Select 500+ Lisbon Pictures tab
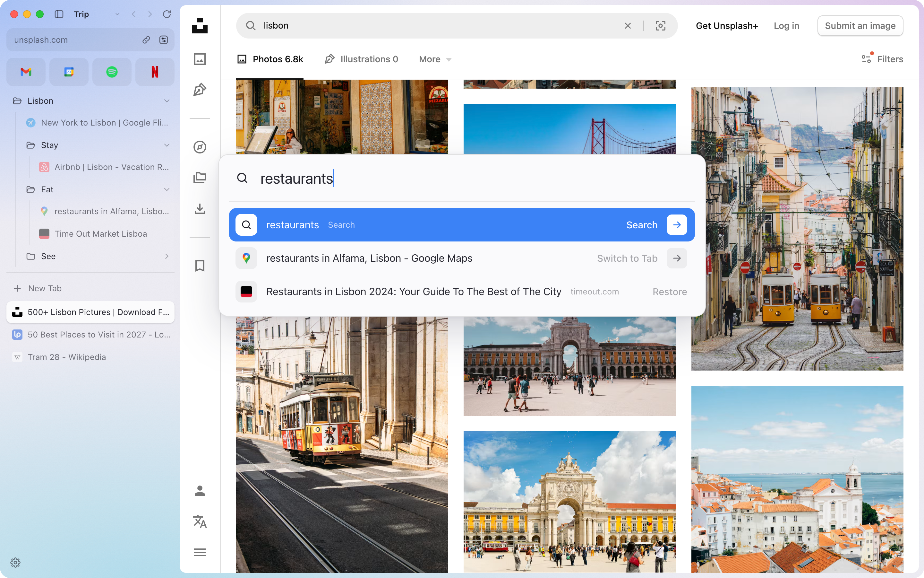924x578 pixels. coord(90,312)
